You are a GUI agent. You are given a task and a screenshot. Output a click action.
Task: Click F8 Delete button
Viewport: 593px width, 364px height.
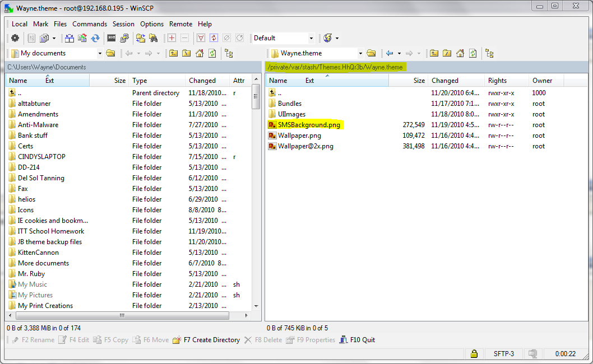click(263, 340)
